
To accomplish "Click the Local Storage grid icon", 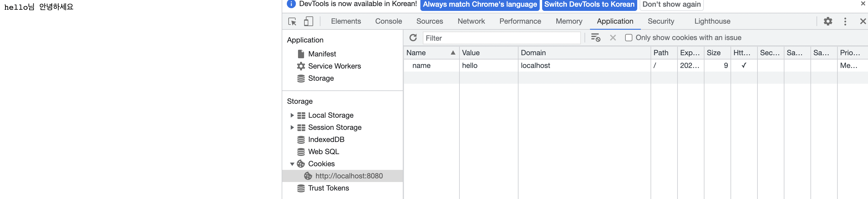I will (x=301, y=115).
